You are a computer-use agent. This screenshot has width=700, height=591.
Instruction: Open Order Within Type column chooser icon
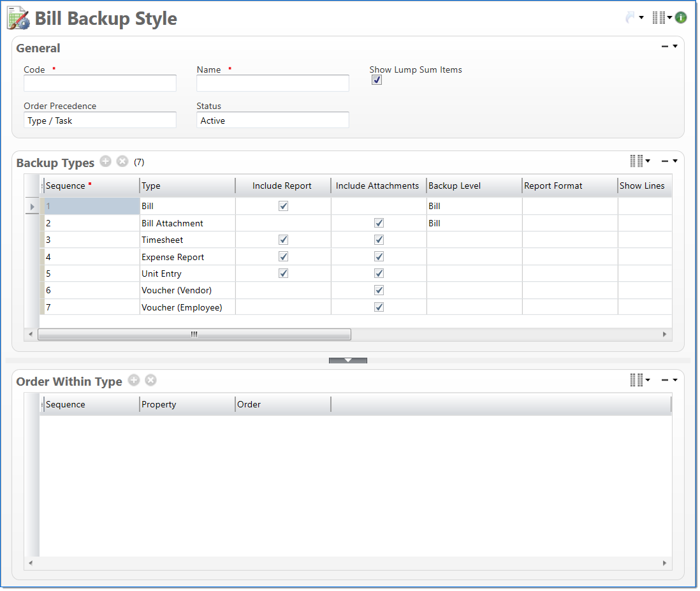click(x=637, y=380)
